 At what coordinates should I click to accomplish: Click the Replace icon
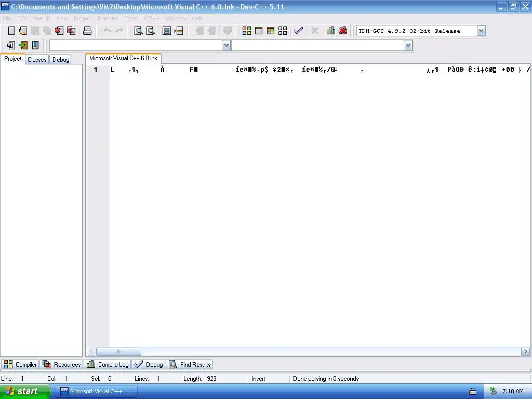[x=151, y=31]
